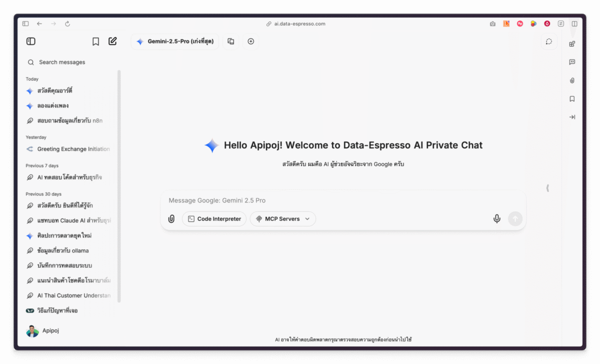Click camera extension icon in browser toolbar
This screenshot has width=600, height=364.
(492, 23)
